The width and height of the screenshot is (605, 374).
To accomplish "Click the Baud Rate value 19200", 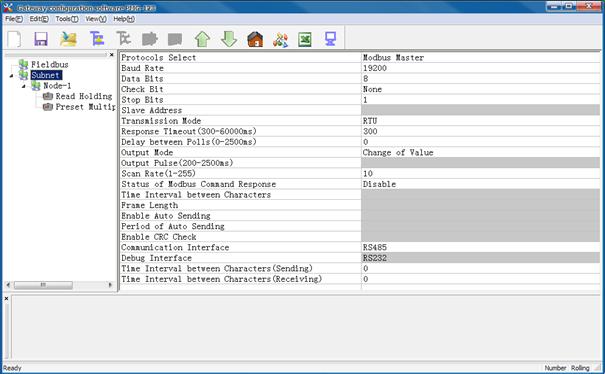I will (x=375, y=68).
